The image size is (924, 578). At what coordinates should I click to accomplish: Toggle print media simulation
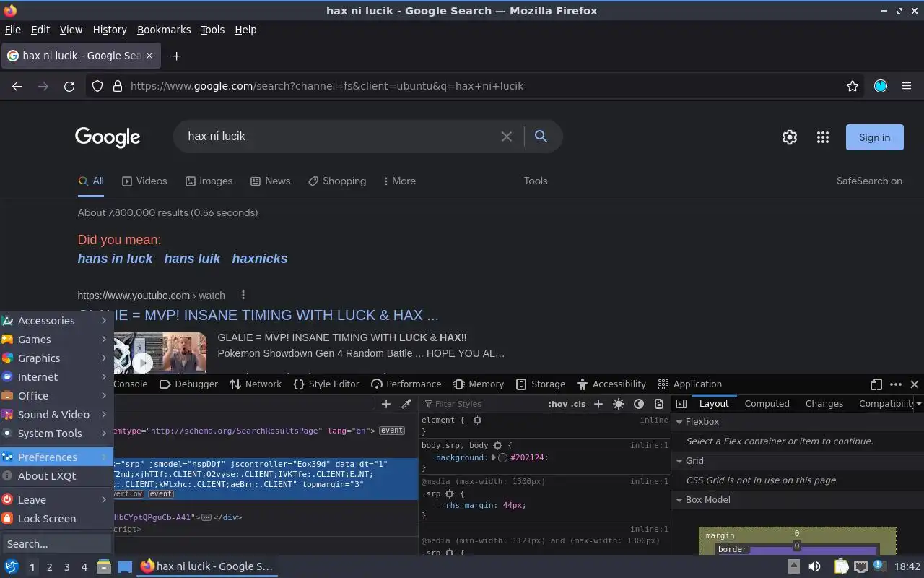(x=659, y=404)
